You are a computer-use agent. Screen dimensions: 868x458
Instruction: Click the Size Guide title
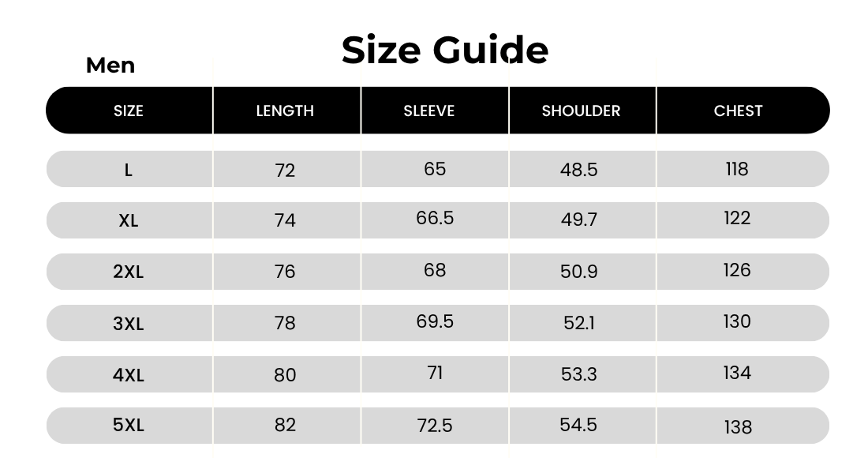[x=444, y=50]
